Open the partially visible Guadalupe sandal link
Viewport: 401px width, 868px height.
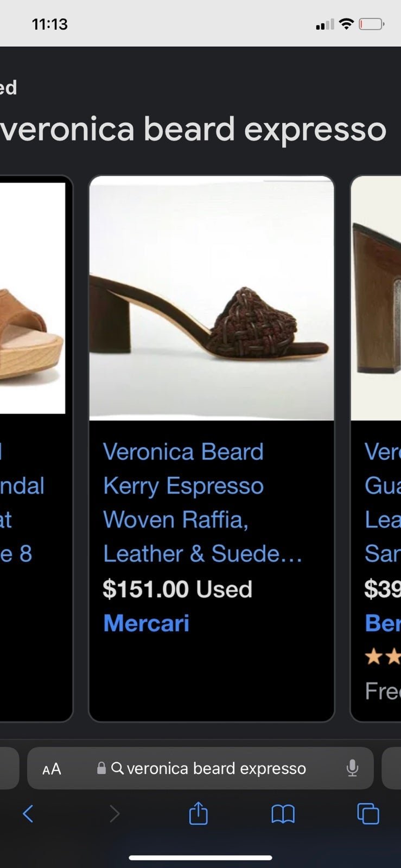(x=383, y=502)
